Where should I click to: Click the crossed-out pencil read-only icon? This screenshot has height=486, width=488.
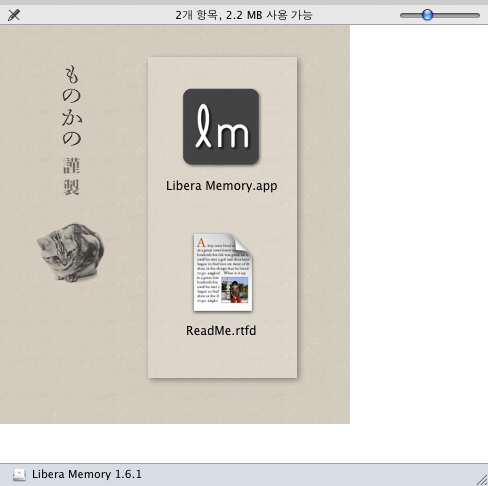(x=14, y=15)
